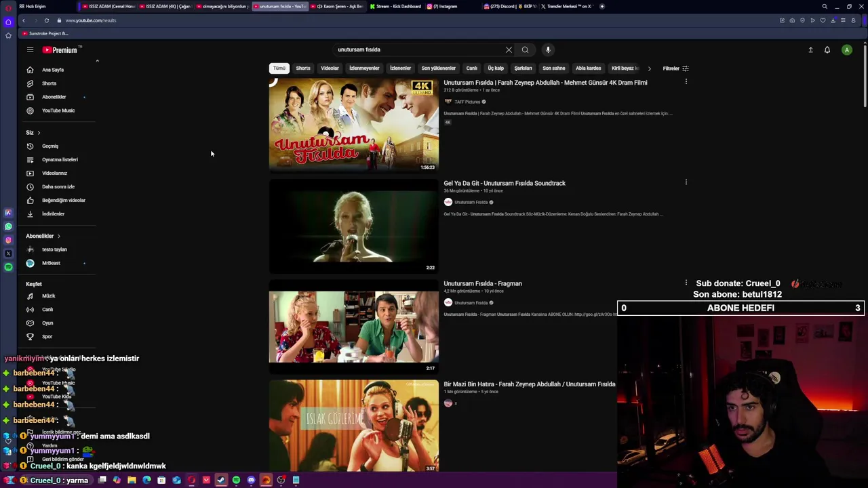Open YouTube Music in the sidebar

[x=58, y=110]
